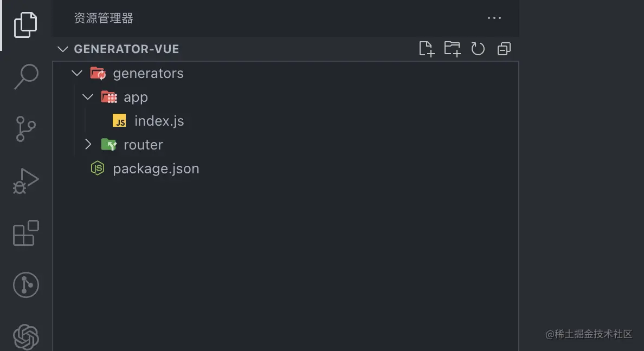Refresh the file explorer
Viewport: 644px width, 351px height.
point(478,49)
